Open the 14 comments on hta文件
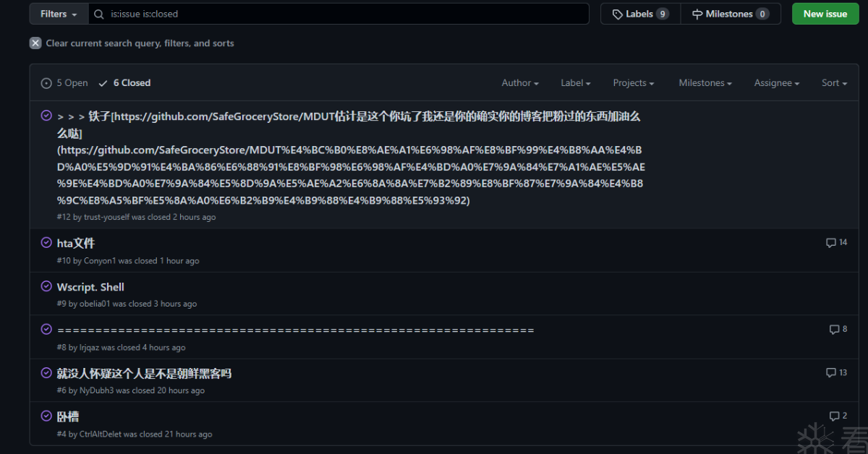Screen dimensions: 868x454 click(x=836, y=243)
